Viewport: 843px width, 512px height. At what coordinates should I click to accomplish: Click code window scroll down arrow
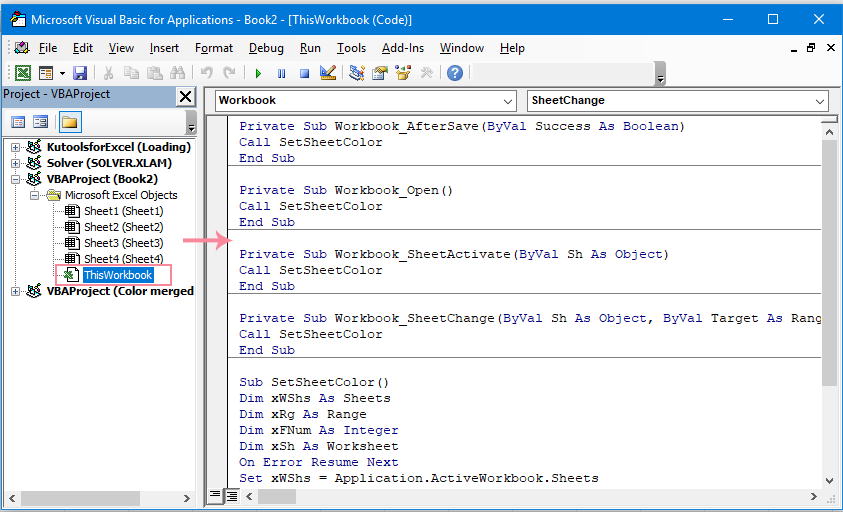pyautogui.click(x=829, y=480)
